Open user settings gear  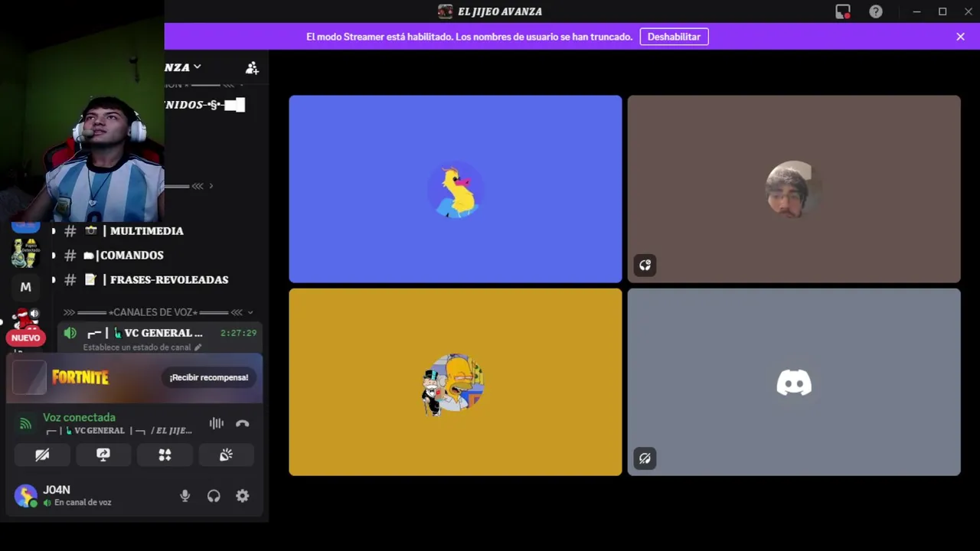coord(243,496)
